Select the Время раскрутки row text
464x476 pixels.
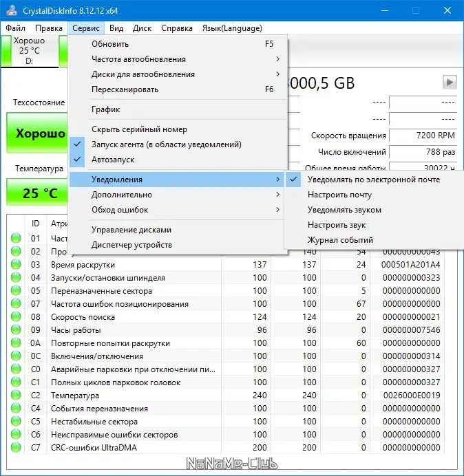[83, 265]
